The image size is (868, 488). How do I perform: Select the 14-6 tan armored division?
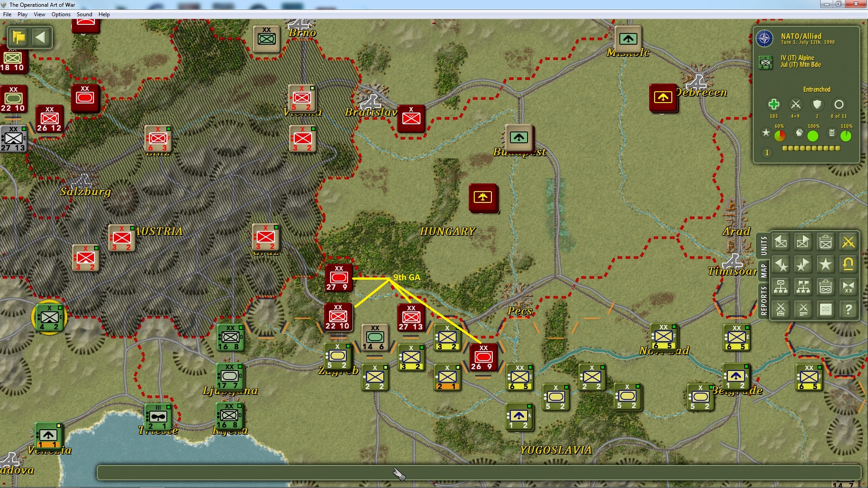pyautogui.click(x=375, y=337)
